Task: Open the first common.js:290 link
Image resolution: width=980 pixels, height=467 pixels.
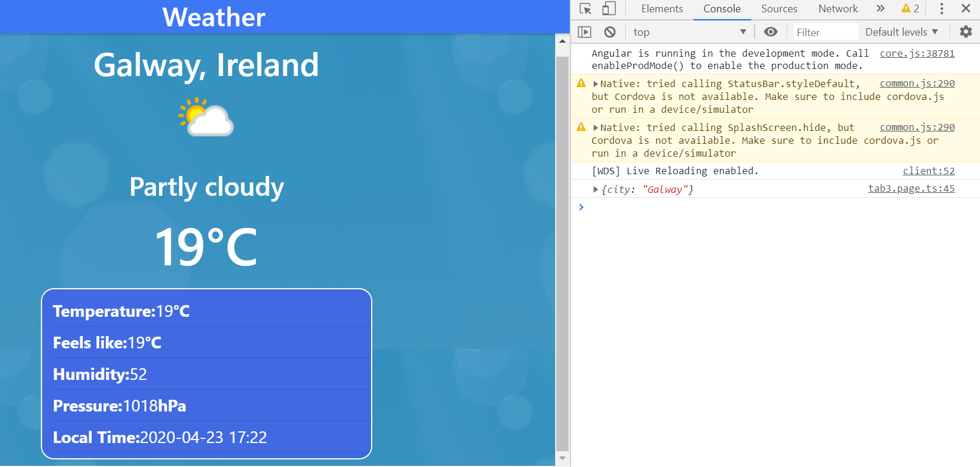Action: pos(917,83)
